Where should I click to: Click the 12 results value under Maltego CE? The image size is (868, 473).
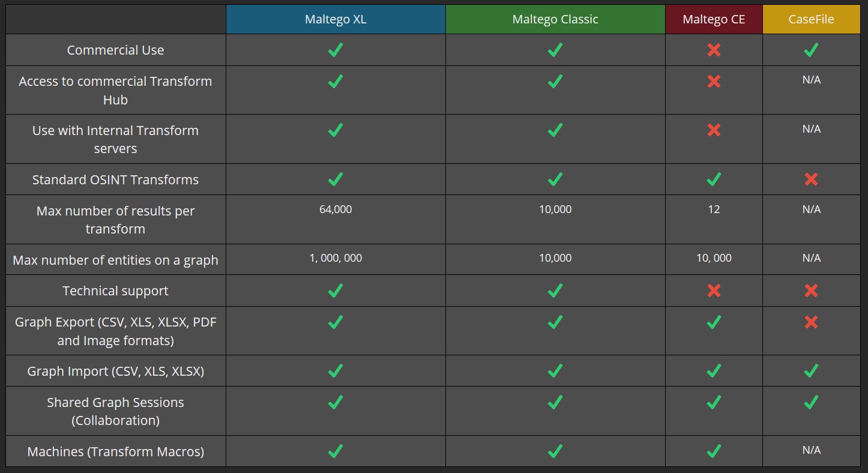tap(714, 209)
